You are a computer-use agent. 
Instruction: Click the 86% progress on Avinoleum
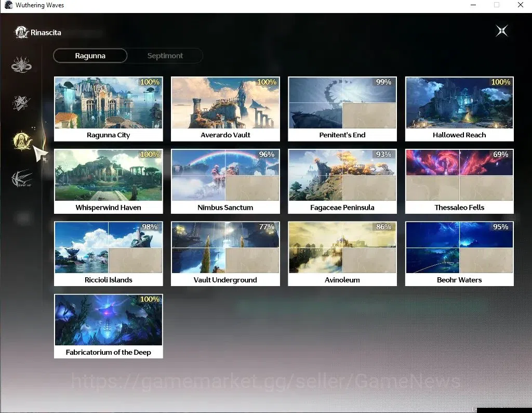point(384,227)
